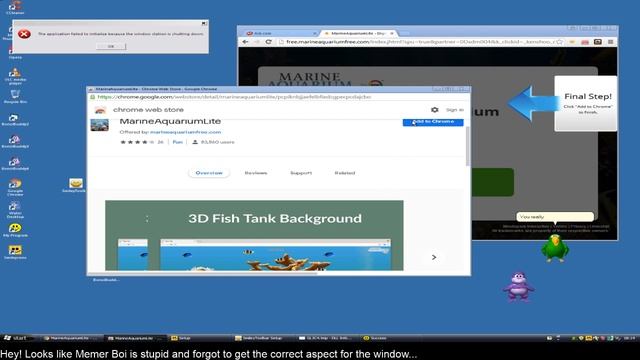Click web store page vertical scrollbar
Viewport: 640px width, 360px height.
tap(467, 147)
